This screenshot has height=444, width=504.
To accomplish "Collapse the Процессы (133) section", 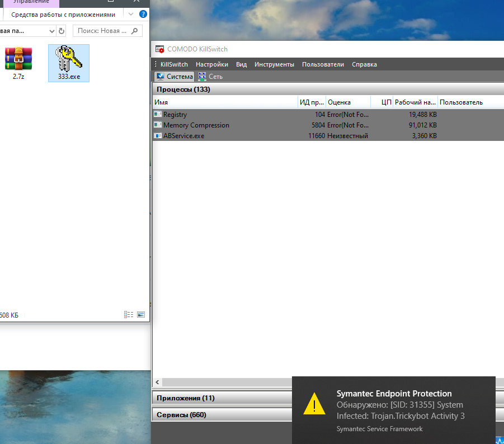I will click(328, 89).
